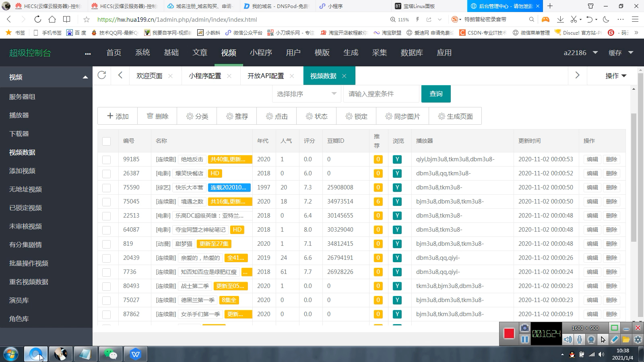Click the orange 推荐 badge 6 for 75045

pos(378,202)
